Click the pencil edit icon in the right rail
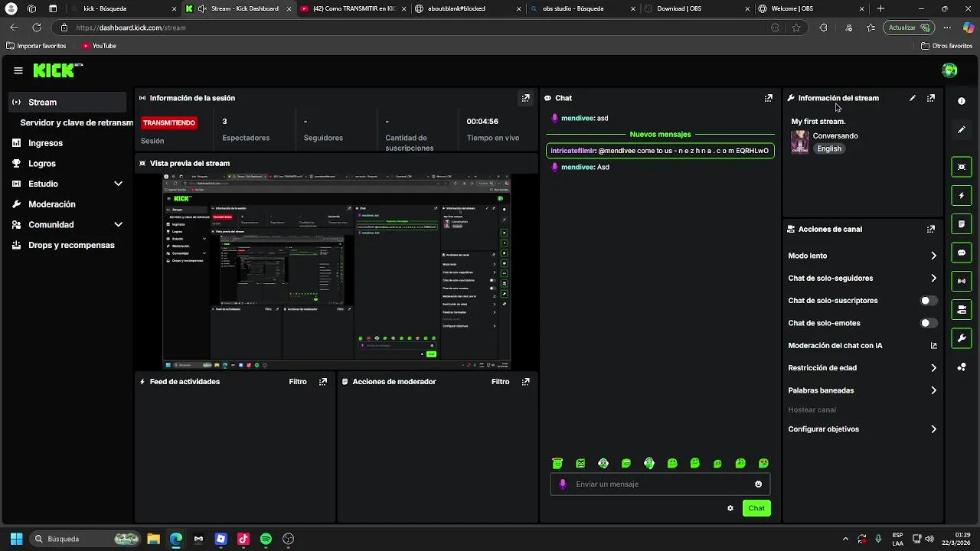Screen dimensions: 980x551 [x=962, y=129]
